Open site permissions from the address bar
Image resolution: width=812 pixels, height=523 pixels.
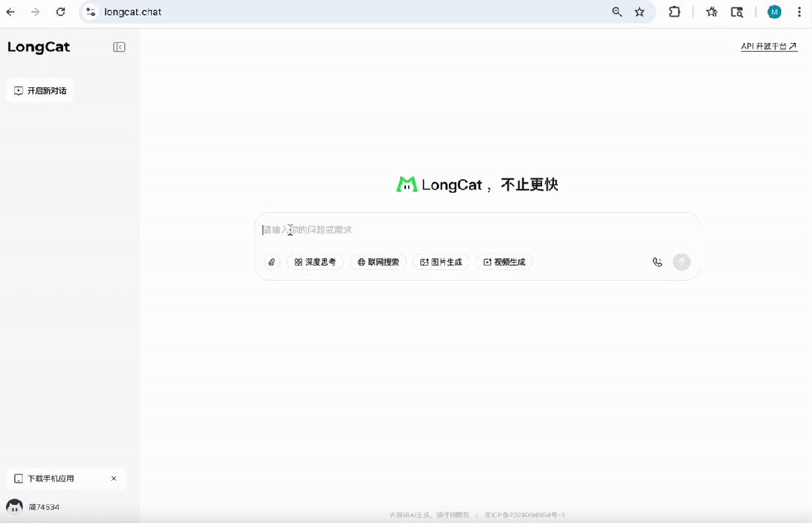click(x=89, y=12)
